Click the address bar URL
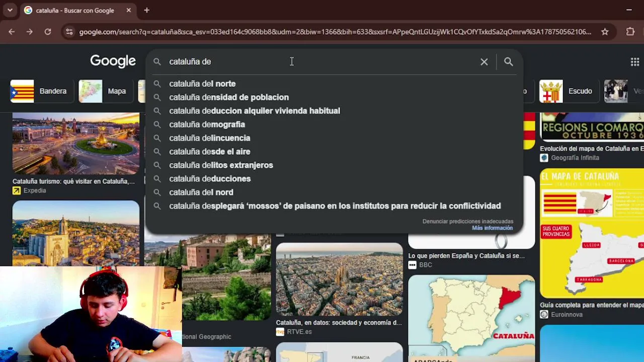 (335, 32)
